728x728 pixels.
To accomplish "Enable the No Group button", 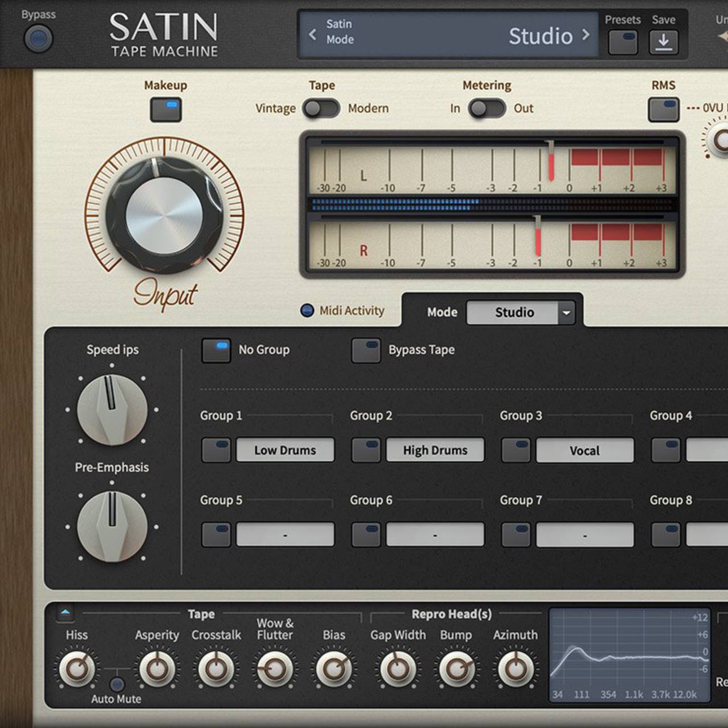I will (216, 350).
